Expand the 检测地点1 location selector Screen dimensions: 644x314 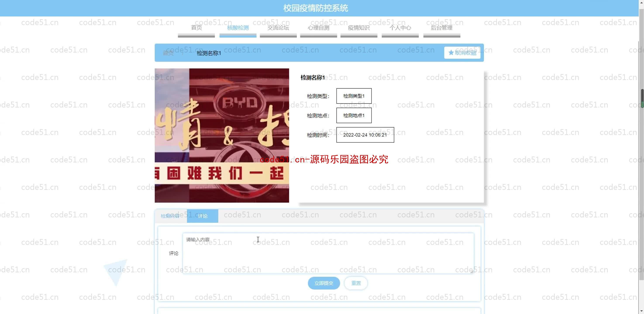coord(354,115)
